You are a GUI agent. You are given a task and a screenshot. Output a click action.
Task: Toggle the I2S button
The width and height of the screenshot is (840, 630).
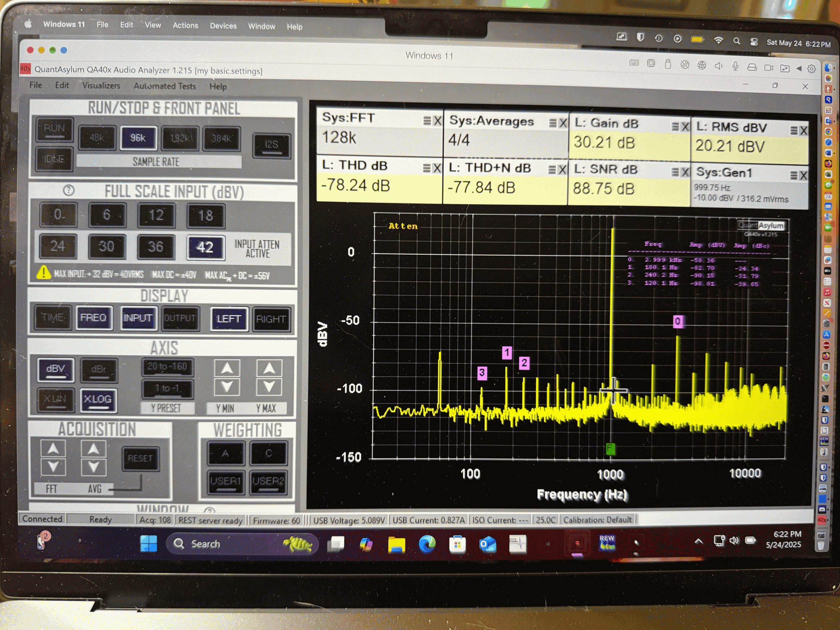(x=272, y=145)
